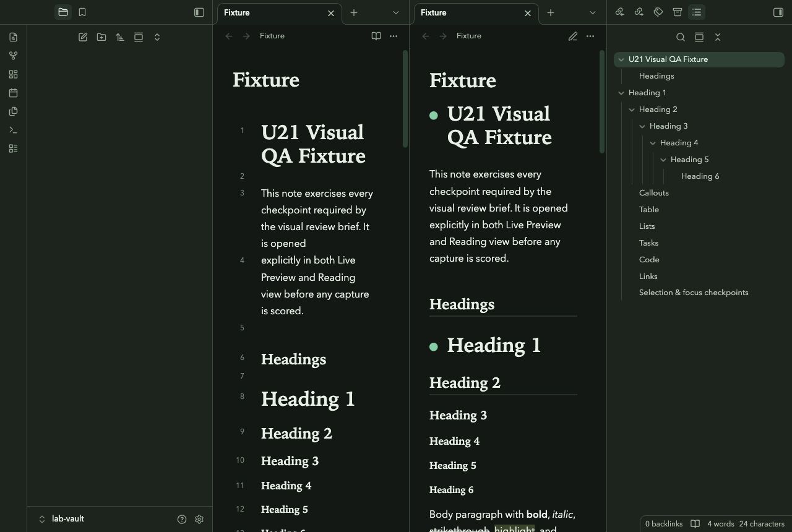Open help next to lab-vault
The width and height of the screenshot is (792, 532).
[182, 520]
